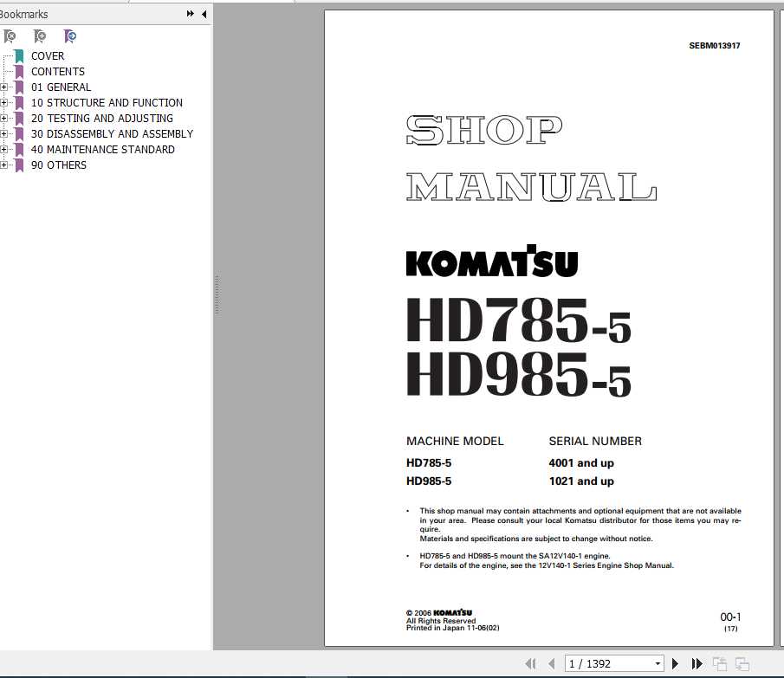784x678 pixels.
Task: Open the page number dropdown arrow
Action: pos(658,663)
